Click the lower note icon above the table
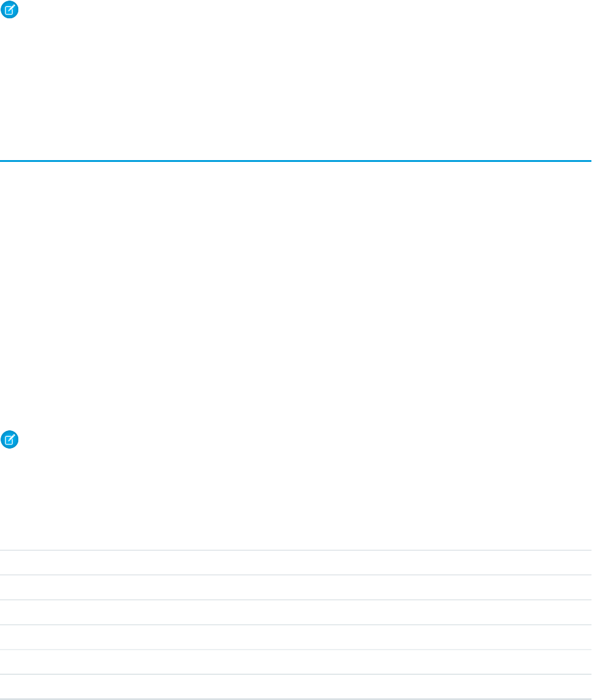The image size is (592, 700). (9, 439)
